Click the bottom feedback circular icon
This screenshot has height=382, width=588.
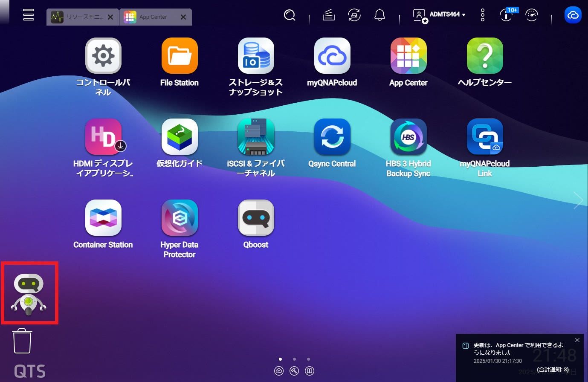310,371
